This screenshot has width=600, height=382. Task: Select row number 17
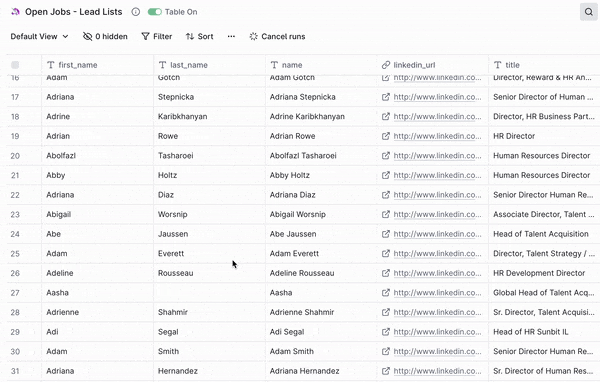coord(15,97)
